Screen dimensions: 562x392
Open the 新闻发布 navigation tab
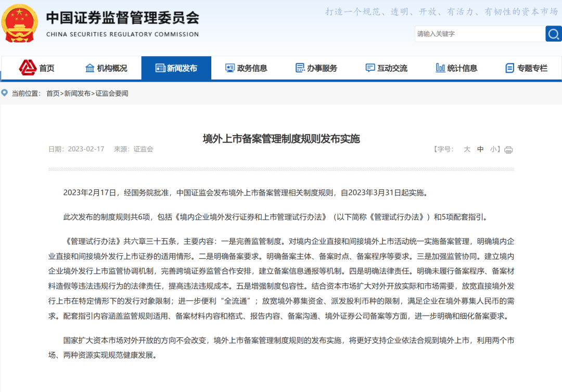click(176, 68)
